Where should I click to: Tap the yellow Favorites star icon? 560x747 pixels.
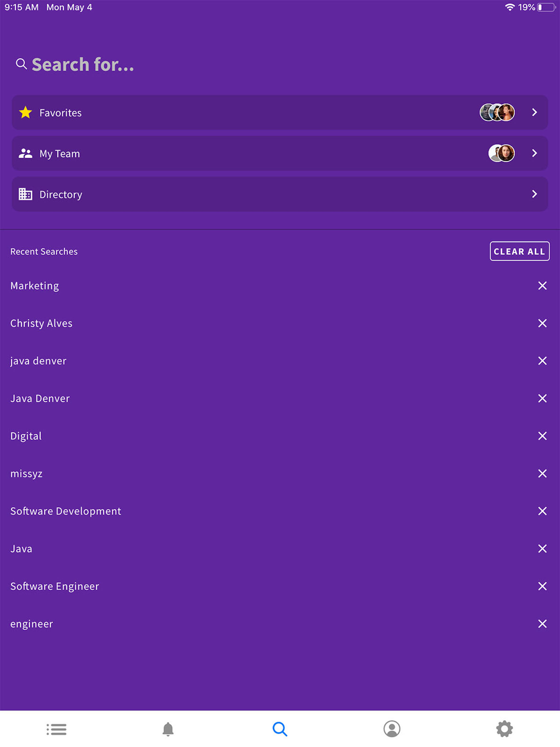tap(25, 112)
